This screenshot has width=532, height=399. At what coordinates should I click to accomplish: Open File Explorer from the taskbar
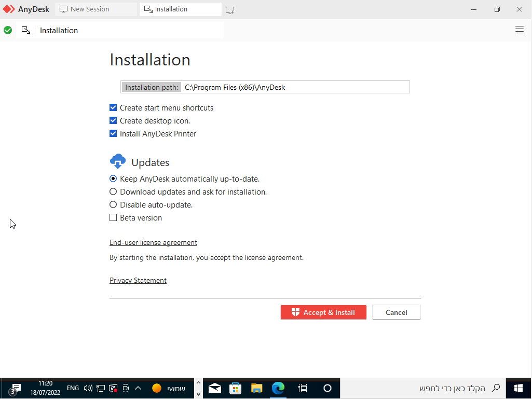point(257,388)
